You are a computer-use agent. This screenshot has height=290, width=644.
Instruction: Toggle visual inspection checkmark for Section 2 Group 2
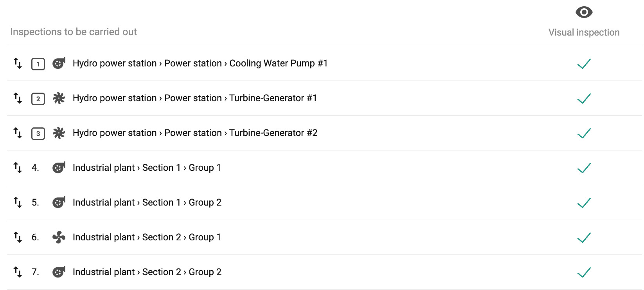(x=584, y=272)
